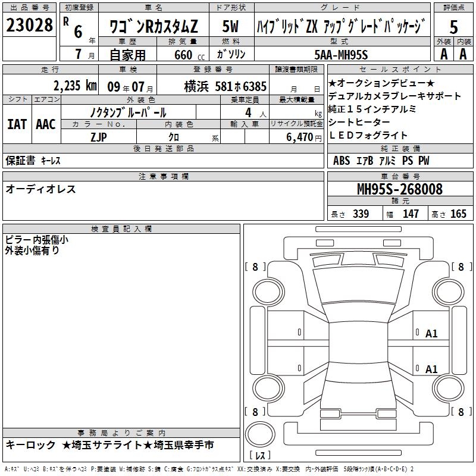Select the シートヒーター sales point line
The width and height of the screenshot is (476, 476).
(x=359, y=123)
